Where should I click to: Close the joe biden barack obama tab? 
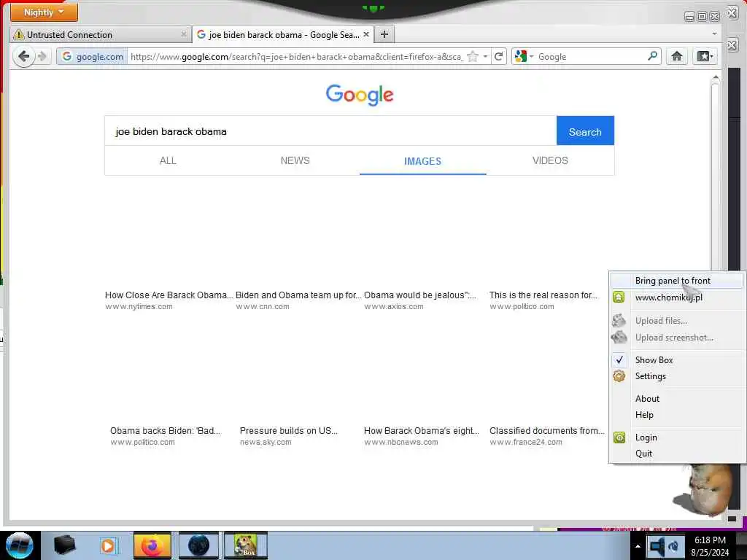[366, 34]
